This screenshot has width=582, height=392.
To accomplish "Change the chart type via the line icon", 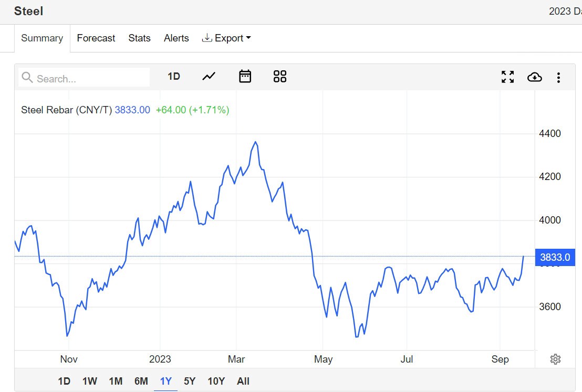I will point(209,77).
